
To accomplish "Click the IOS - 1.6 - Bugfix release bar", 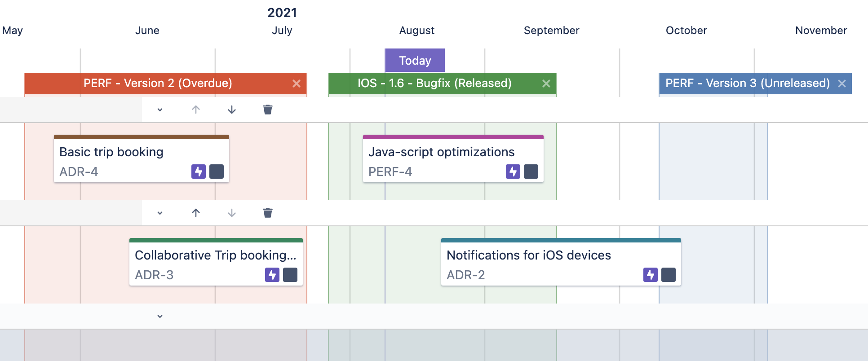I will [434, 84].
